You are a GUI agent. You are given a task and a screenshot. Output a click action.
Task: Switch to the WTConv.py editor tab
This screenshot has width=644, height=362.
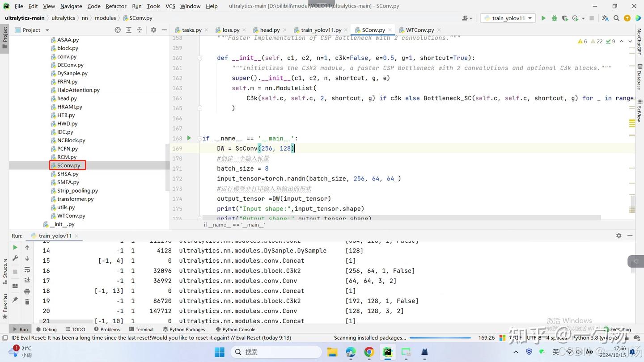[x=419, y=30]
